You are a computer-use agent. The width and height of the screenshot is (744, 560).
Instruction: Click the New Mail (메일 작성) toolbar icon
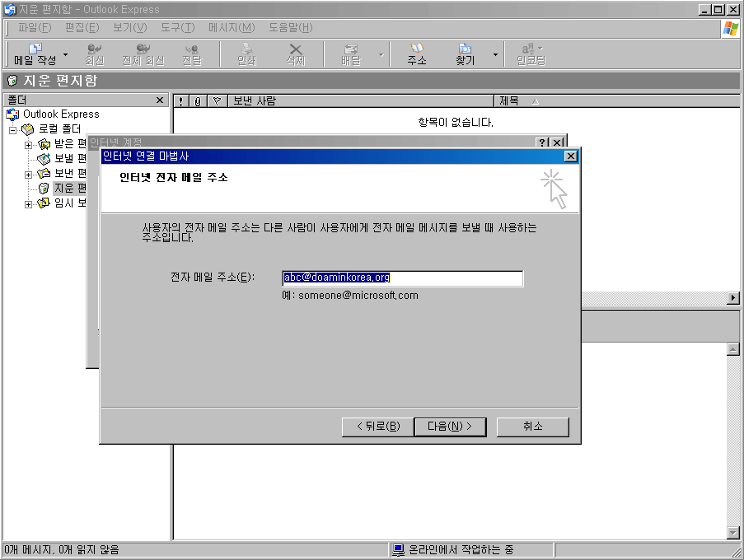pos(35,54)
